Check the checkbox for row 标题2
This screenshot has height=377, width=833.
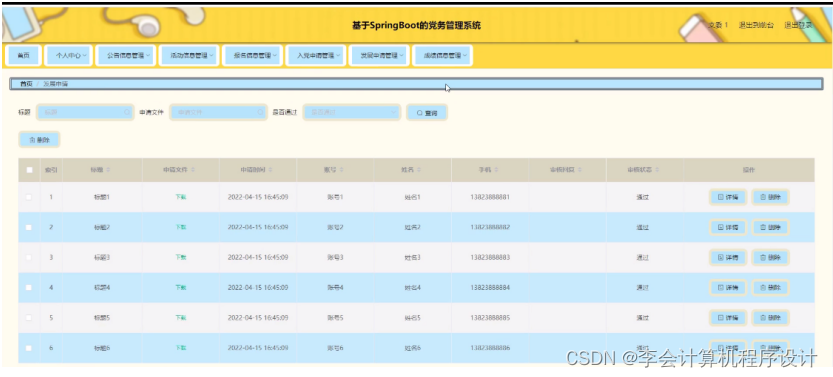[x=29, y=227]
